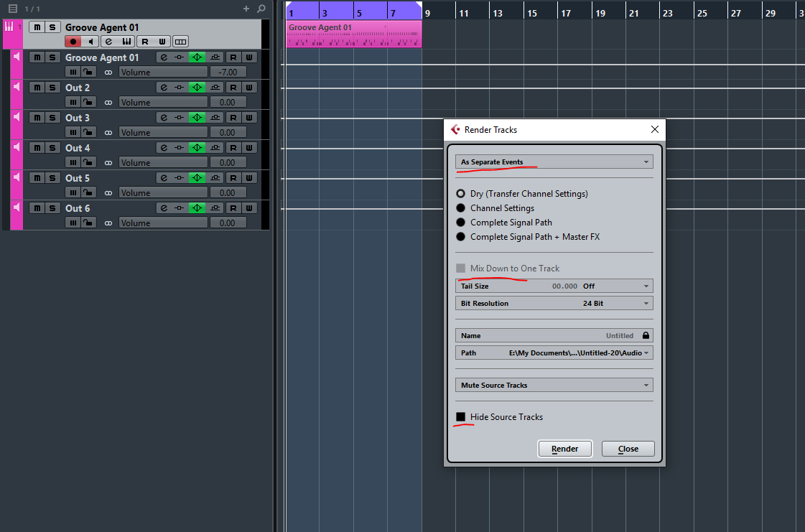
Task: Select the Groove Agent 01 MIDI event in timeline
Action: coord(354,34)
